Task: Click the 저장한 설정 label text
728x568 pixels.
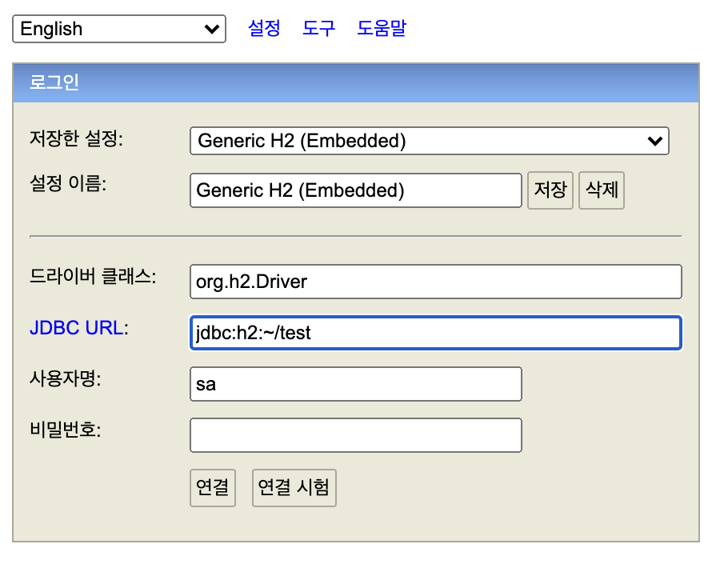Action: pos(76,139)
